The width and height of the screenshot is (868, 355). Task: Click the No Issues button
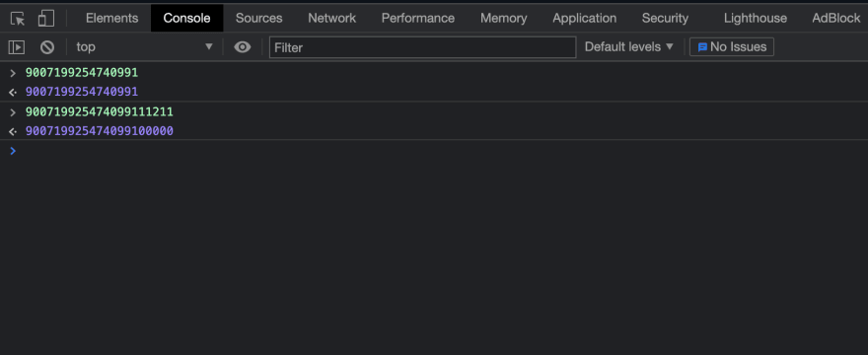coord(731,47)
